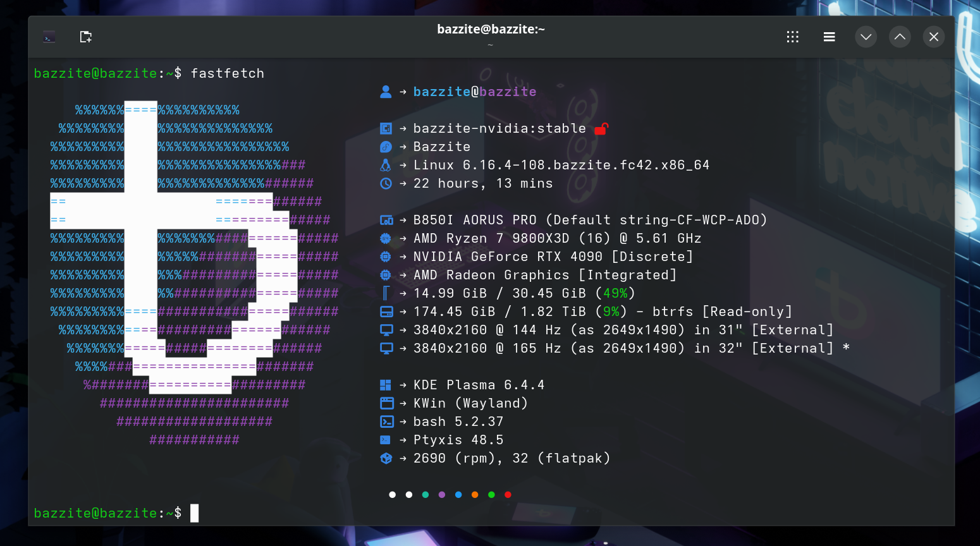The height and width of the screenshot is (546, 980).
Task: Maximize the Ptyxis terminal window
Action: click(900, 37)
